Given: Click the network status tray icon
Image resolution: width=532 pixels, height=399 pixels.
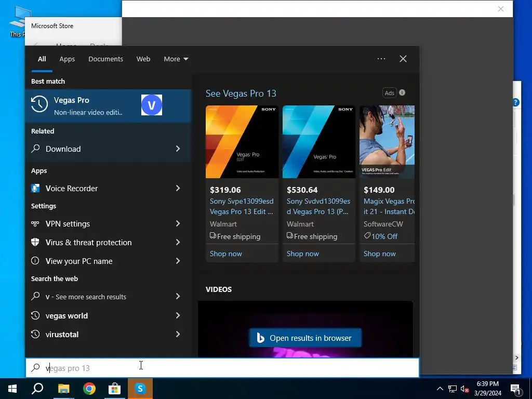Looking at the screenshot, I should [453, 389].
